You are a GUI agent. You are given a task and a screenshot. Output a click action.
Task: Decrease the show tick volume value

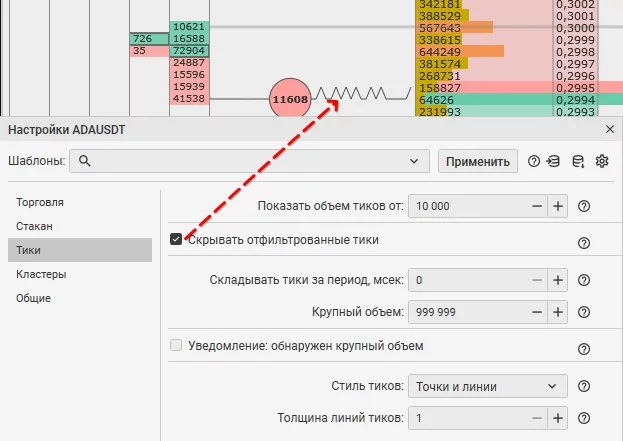pyautogui.click(x=537, y=206)
